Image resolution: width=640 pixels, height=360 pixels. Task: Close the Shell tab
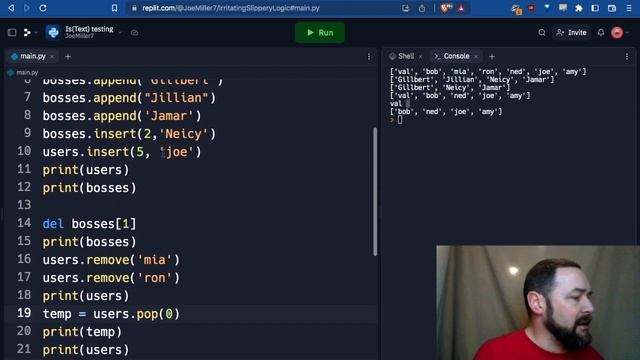[x=420, y=56]
